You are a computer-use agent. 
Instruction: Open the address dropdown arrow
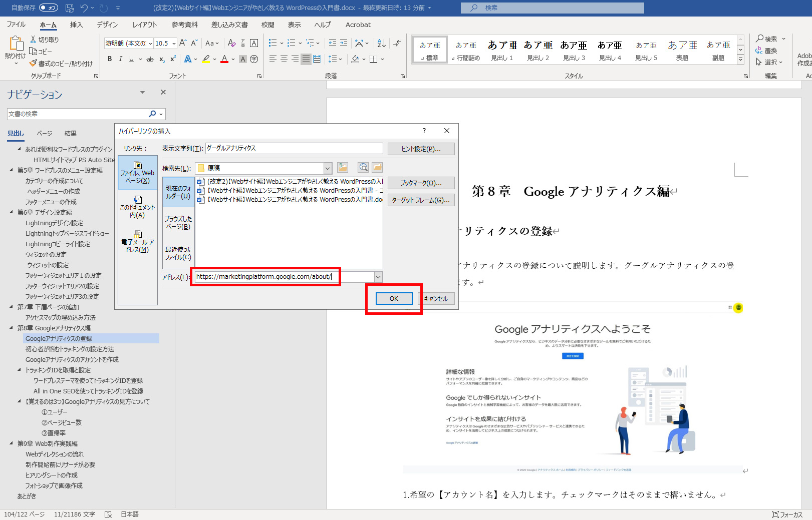[x=378, y=277]
